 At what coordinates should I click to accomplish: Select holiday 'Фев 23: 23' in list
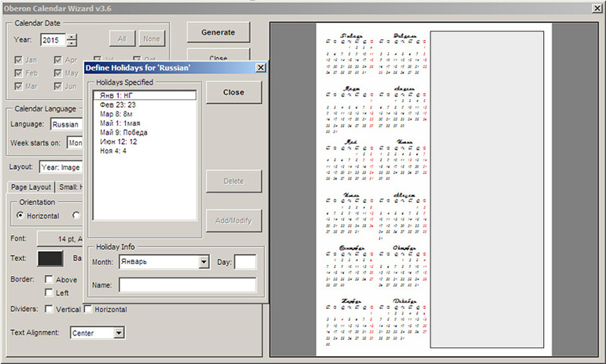click(118, 105)
